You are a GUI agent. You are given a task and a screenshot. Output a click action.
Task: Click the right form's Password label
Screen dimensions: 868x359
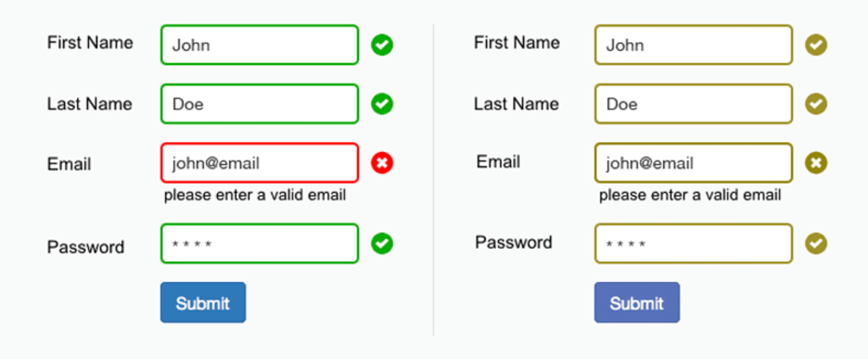click(x=514, y=243)
